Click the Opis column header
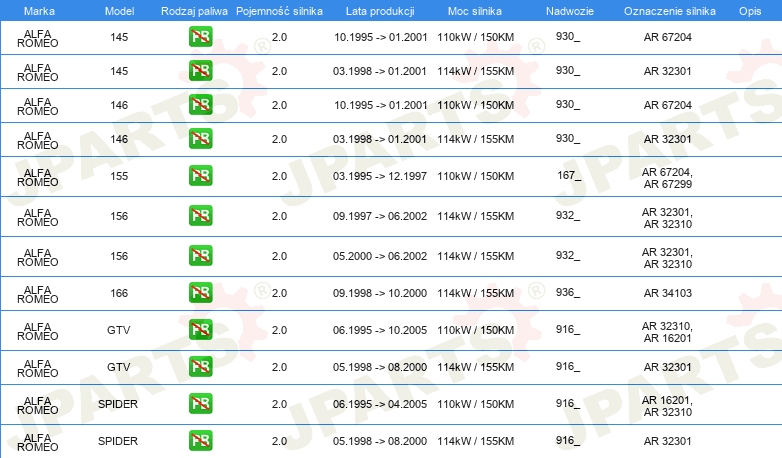This screenshot has height=458, width=782. coord(750,11)
